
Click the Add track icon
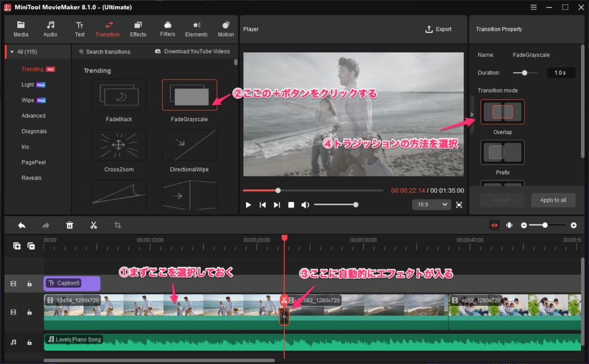click(x=17, y=246)
